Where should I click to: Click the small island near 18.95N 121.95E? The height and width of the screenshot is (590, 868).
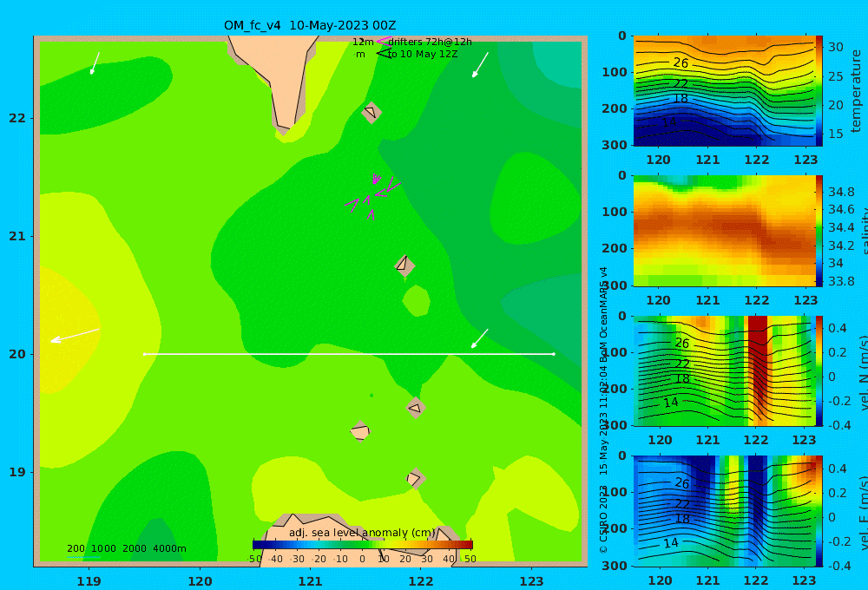click(x=415, y=478)
